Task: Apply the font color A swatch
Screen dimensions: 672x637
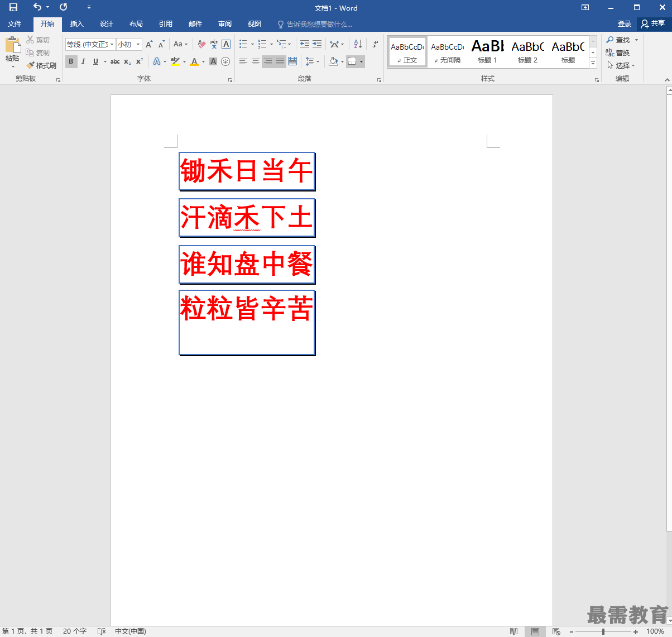Action: coord(194,61)
